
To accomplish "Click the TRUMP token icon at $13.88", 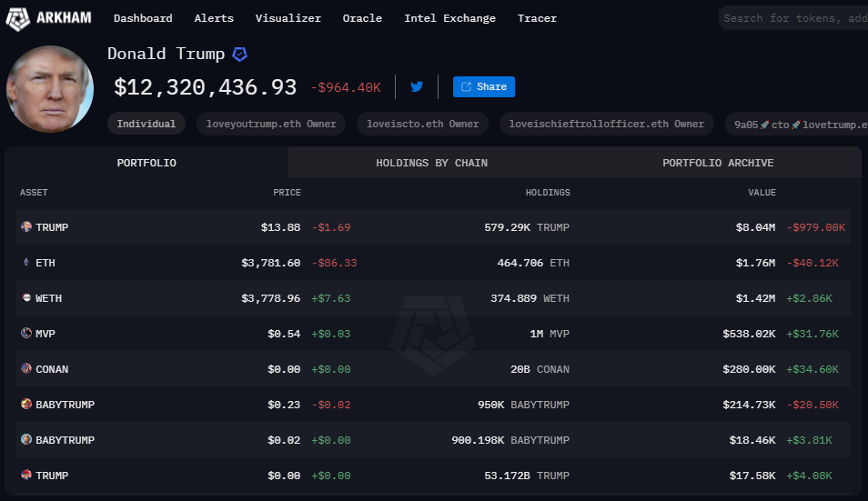I will 26,227.
